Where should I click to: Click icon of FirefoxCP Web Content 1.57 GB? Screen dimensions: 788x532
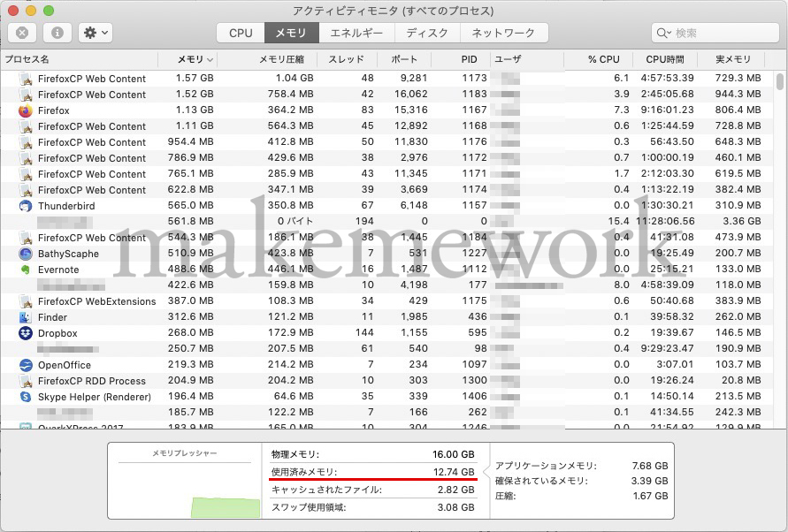[26, 79]
